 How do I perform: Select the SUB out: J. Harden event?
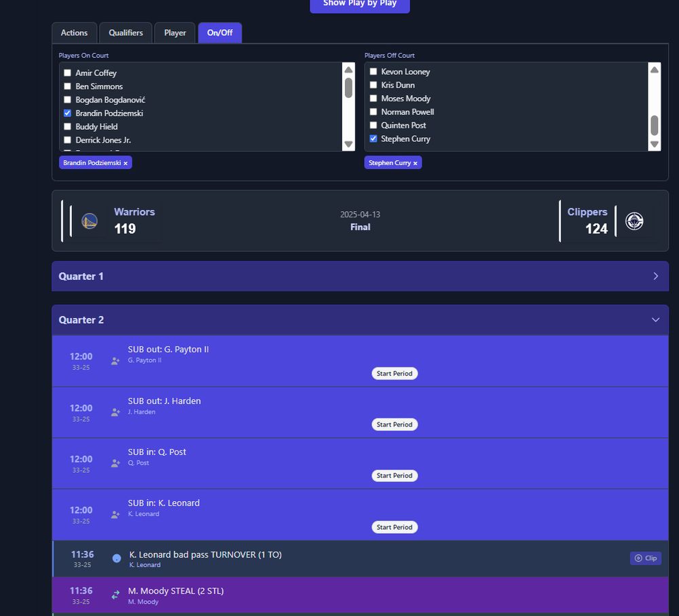(360, 412)
